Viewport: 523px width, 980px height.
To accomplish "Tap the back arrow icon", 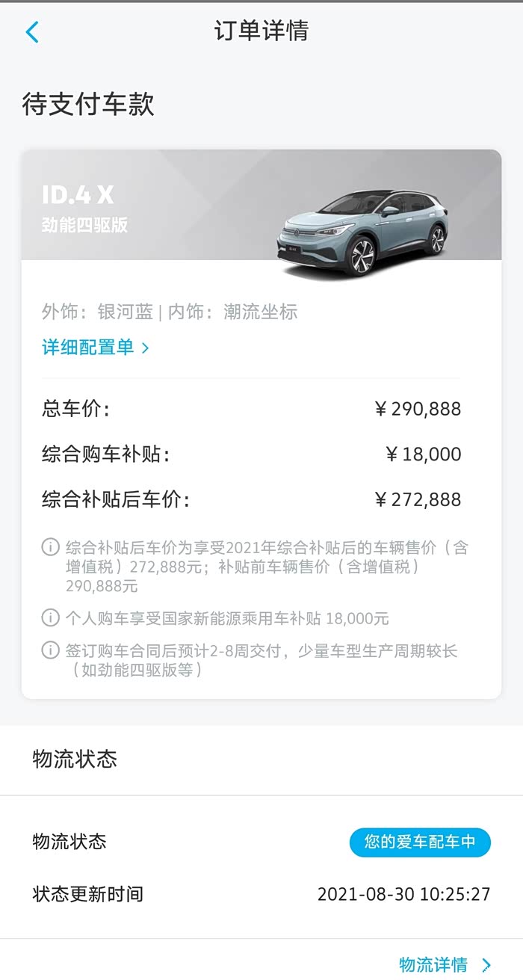I will [31, 32].
